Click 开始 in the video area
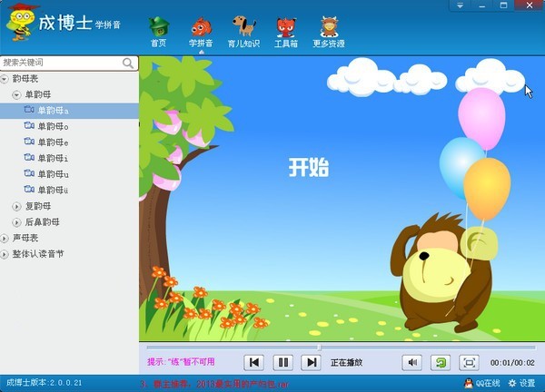 click(309, 167)
